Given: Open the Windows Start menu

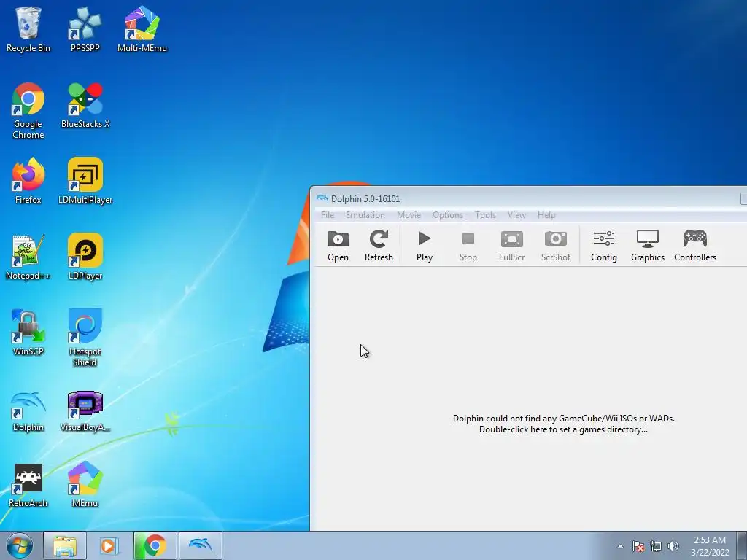Looking at the screenshot, I should coord(20,545).
